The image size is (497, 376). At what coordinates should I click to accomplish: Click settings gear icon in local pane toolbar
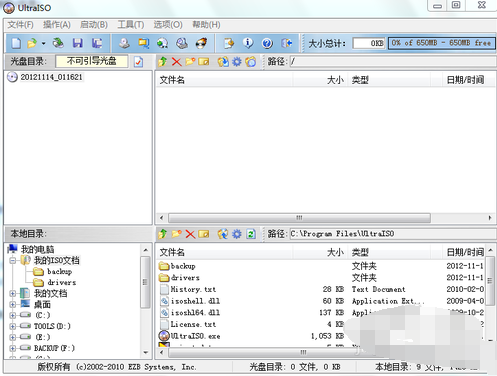point(237,234)
